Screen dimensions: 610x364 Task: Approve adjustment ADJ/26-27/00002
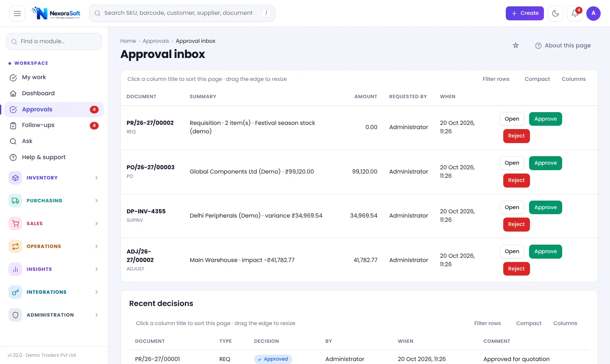[x=546, y=251]
